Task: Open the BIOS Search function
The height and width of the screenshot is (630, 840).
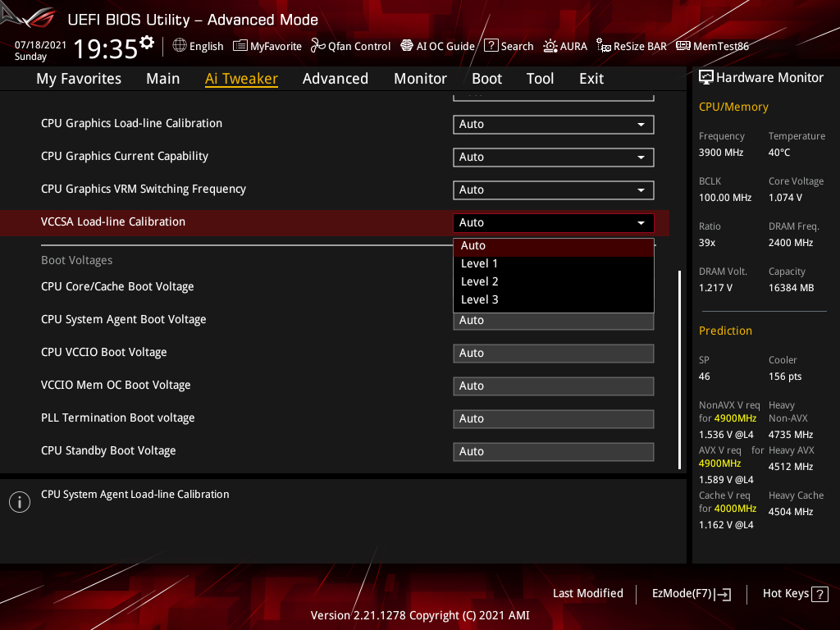Action: coord(509,46)
